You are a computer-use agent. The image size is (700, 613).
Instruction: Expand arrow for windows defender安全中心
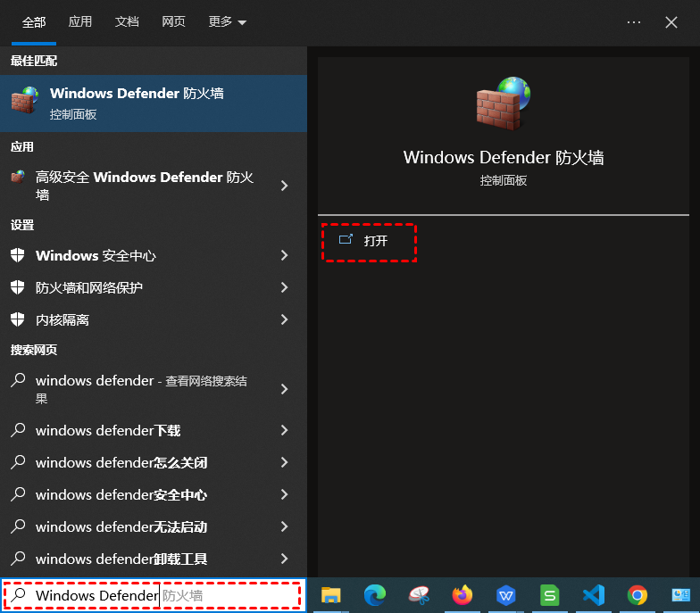(x=284, y=494)
